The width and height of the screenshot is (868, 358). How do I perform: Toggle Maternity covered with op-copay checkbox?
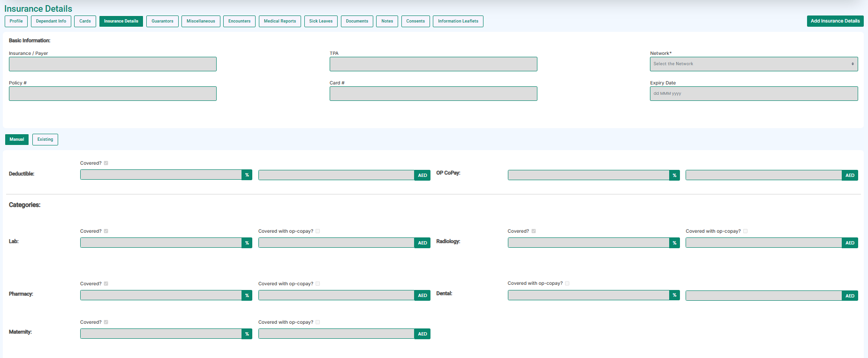318,322
